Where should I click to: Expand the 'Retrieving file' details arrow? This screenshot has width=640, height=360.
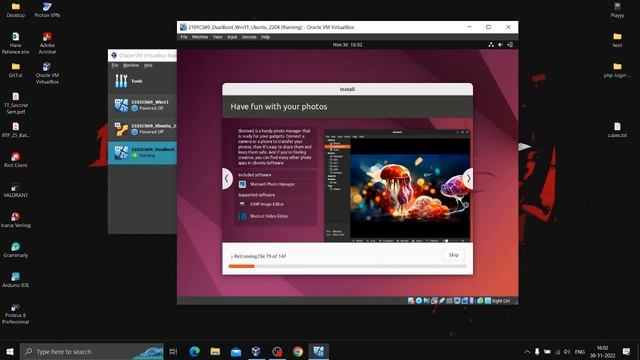click(231, 257)
